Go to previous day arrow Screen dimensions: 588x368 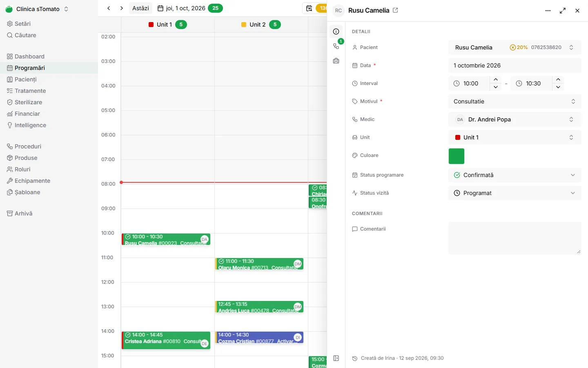(109, 8)
